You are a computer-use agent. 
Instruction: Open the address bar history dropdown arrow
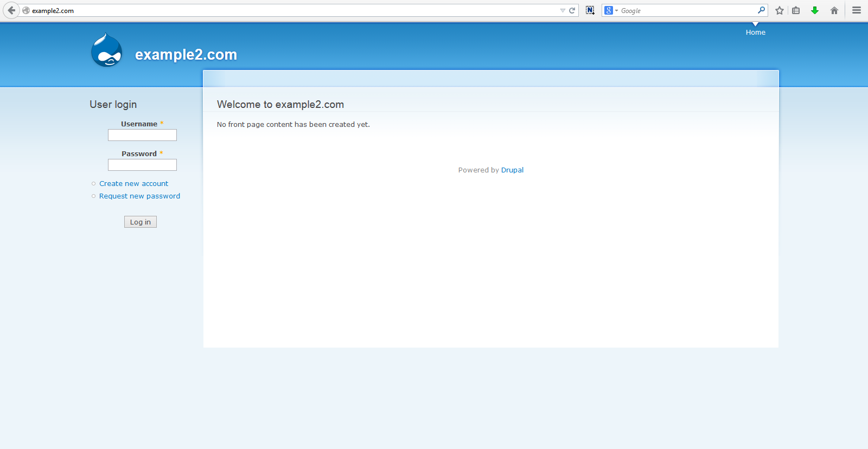pos(563,10)
